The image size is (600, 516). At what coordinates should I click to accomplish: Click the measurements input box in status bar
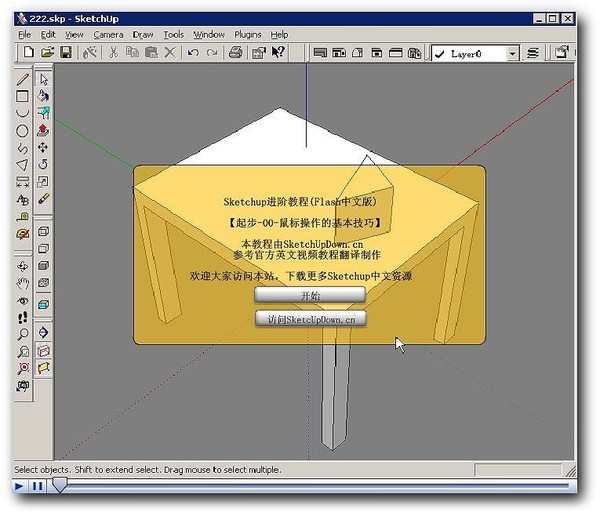518,470
